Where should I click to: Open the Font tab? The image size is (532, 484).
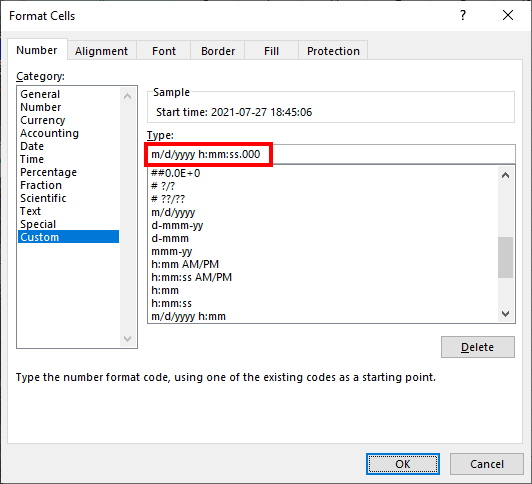click(164, 51)
